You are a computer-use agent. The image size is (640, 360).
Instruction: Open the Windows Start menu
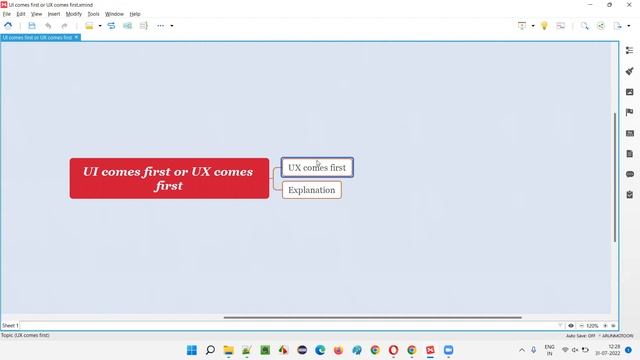pyautogui.click(x=191, y=350)
